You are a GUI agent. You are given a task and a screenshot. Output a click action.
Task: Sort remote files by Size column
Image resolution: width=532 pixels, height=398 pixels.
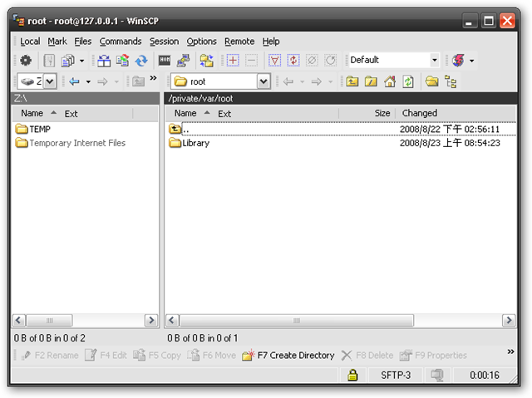[382, 113]
